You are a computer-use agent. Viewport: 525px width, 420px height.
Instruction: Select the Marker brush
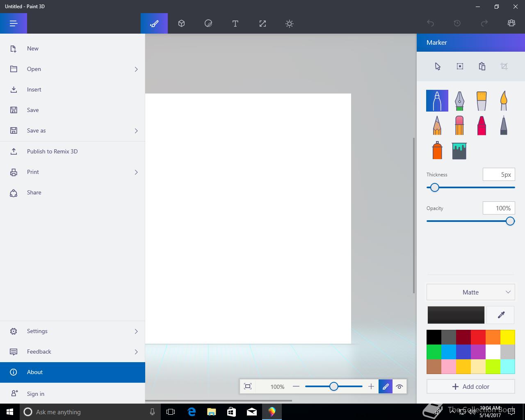pyautogui.click(x=437, y=100)
